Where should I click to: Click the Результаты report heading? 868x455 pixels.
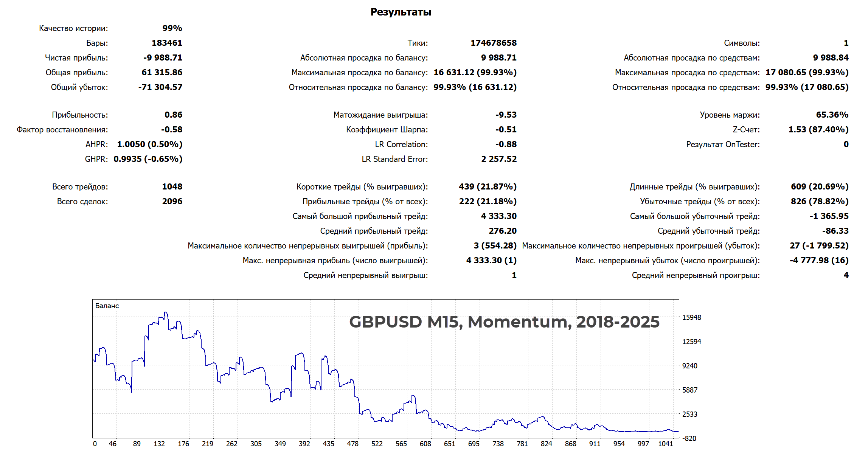(x=401, y=12)
